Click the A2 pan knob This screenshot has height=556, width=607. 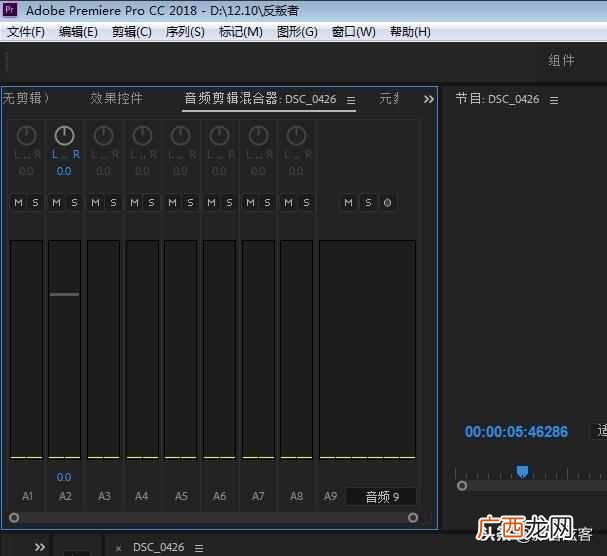click(x=64, y=136)
